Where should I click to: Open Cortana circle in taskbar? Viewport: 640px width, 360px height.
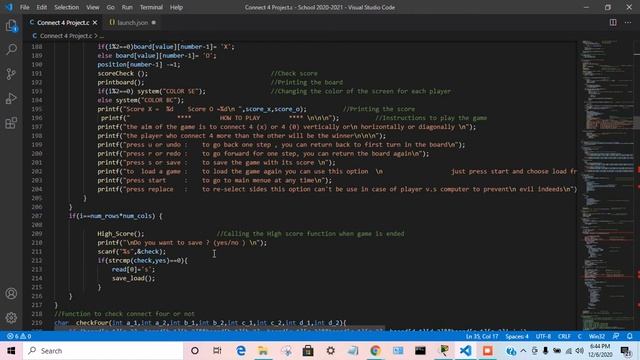[x=195, y=351]
